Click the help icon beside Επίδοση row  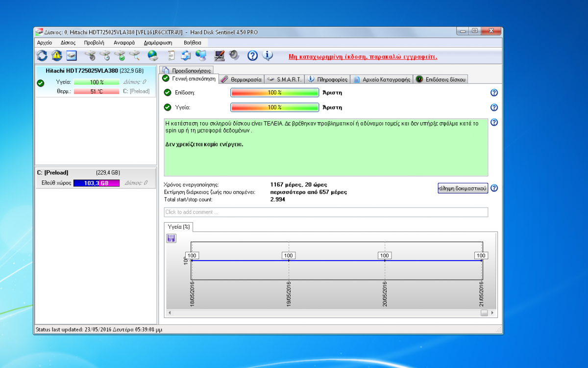click(494, 93)
